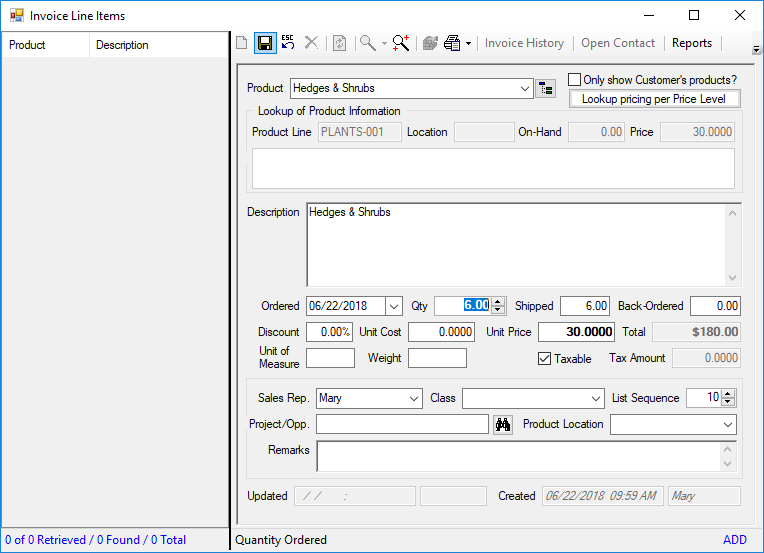This screenshot has width=764, height=553.
Task: Open the Reports menu
Action: tap(692, 43)
